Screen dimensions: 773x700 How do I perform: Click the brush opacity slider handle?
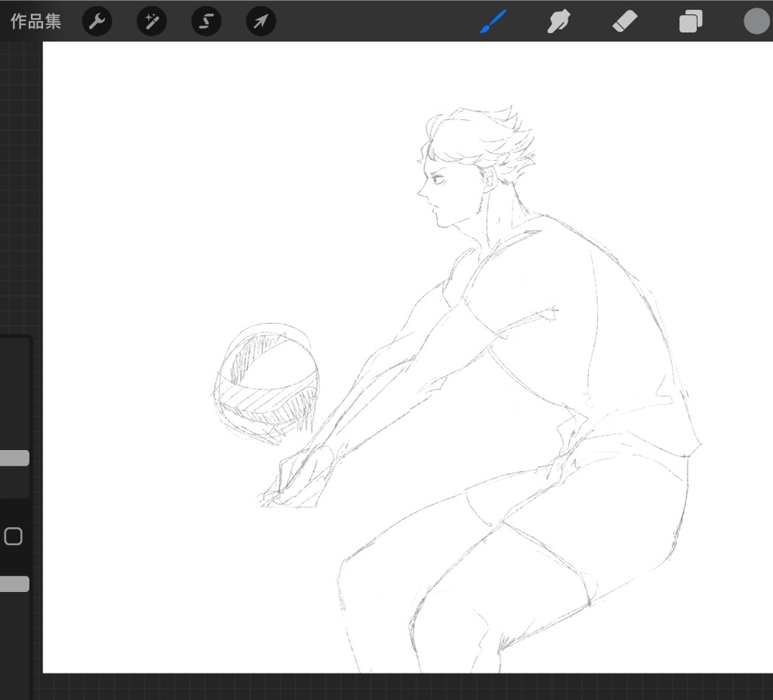[14, 584]
